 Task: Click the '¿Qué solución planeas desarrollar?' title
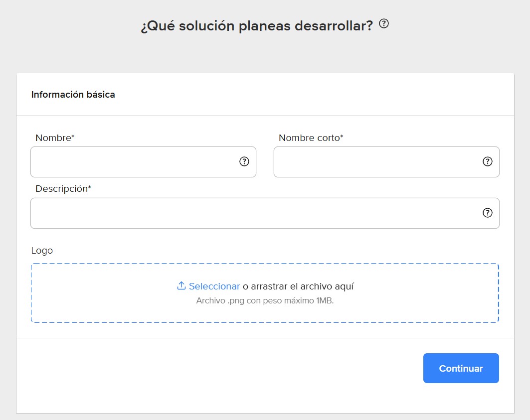coord(257,26)
